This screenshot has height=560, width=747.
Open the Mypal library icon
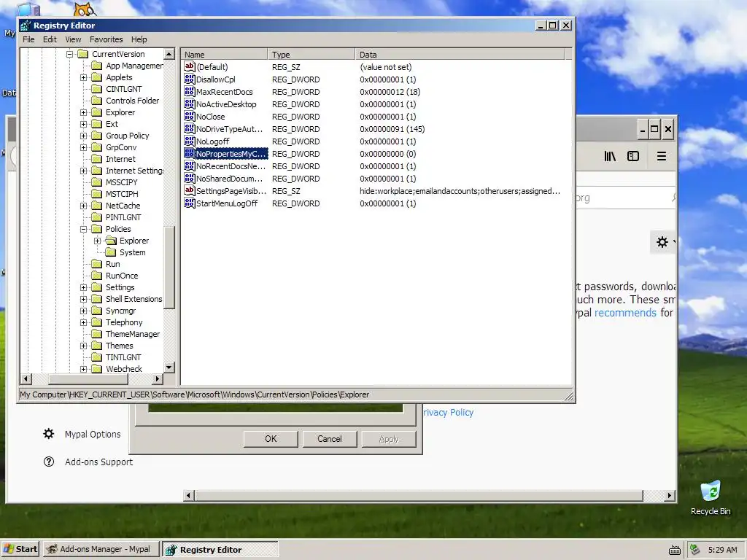[x=610, y=156]
